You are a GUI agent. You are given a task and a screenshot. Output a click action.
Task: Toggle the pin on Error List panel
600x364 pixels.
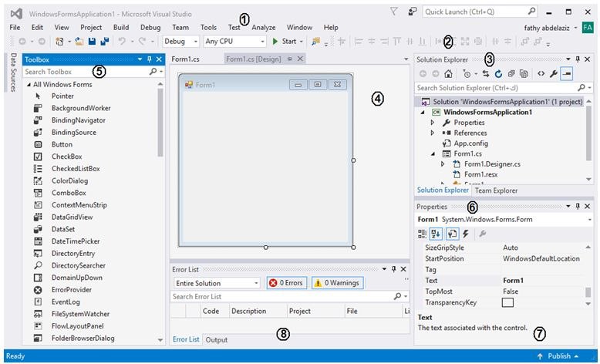(x=394, y=269)
